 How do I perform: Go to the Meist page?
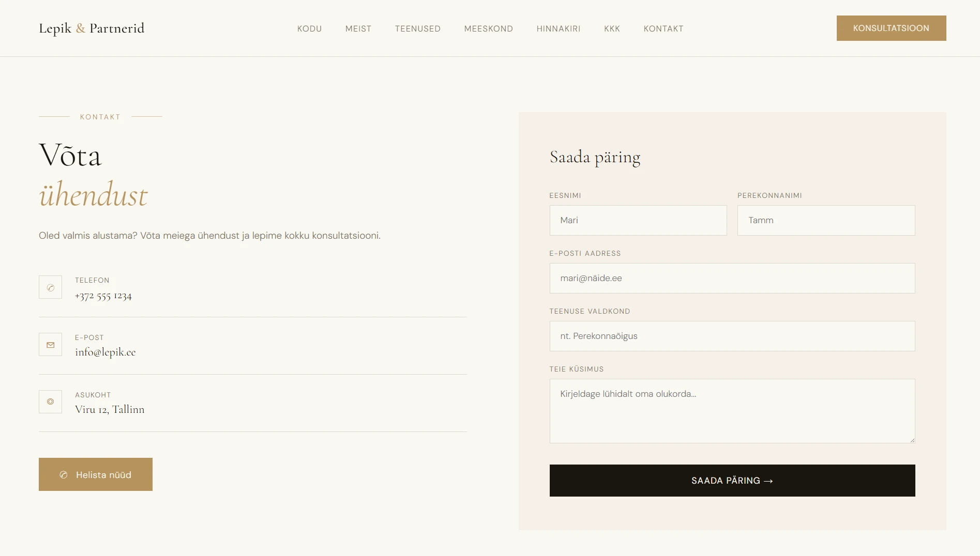pyautogui.click(x=358, y=29)
